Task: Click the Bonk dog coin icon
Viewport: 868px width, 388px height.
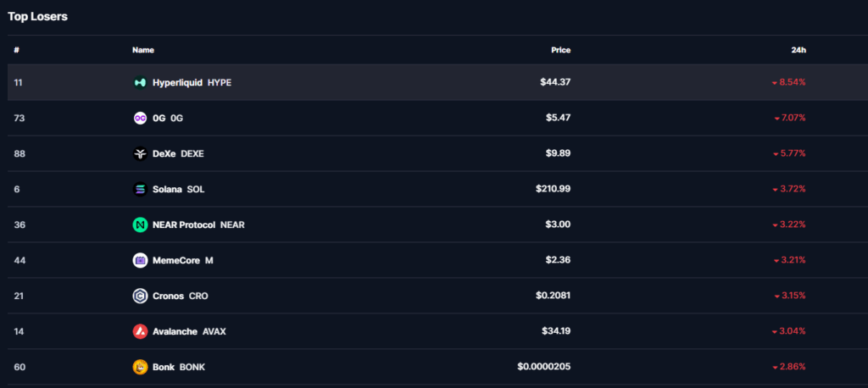Action: pyautogui.click(x=140, y=367)
